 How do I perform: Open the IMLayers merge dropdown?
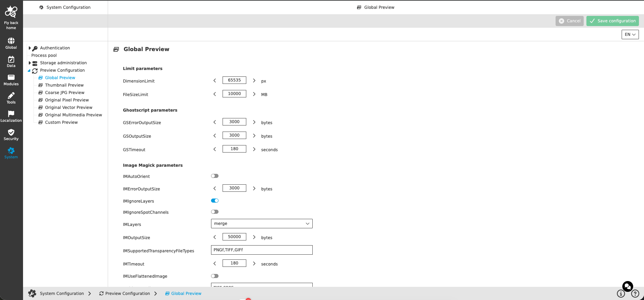[262, 224]
